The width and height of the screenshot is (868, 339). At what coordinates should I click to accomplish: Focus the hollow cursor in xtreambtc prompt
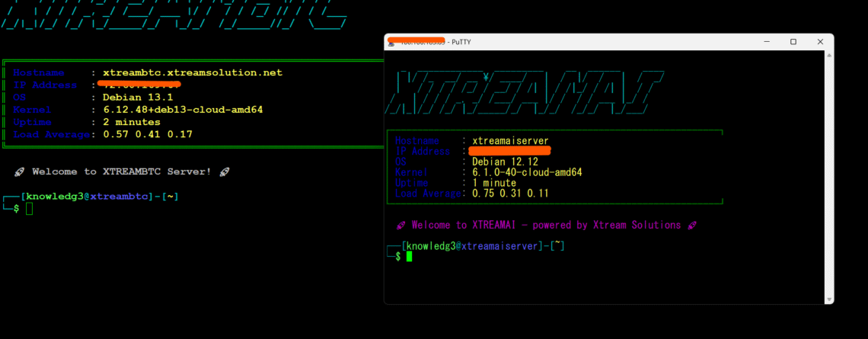[30, 209]
